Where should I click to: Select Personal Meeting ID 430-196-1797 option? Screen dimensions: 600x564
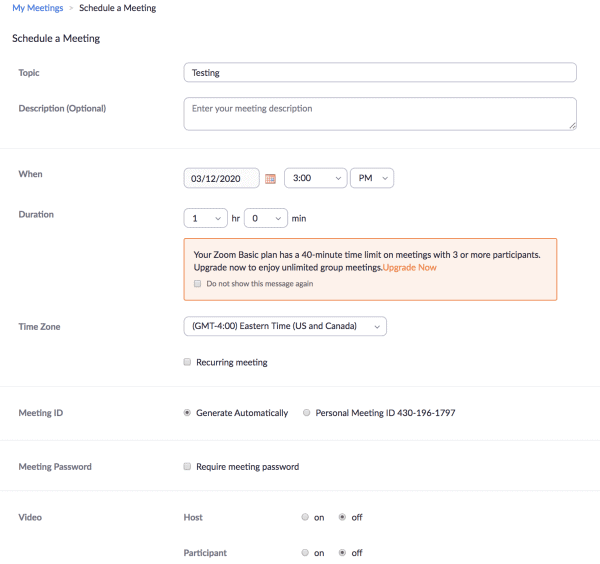click(x=307, y=412)
